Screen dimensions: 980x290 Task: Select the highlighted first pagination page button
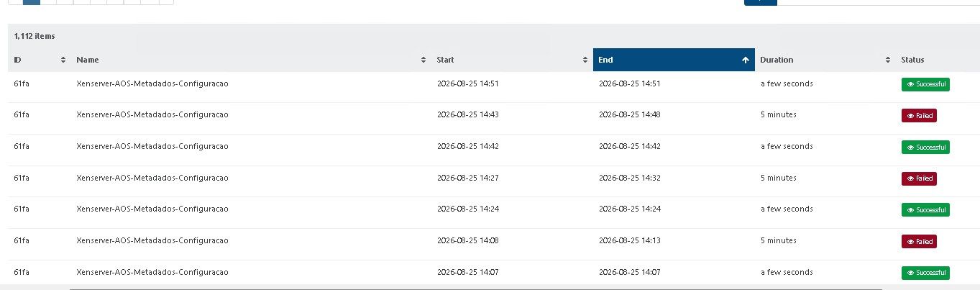[x=32, y=1]
